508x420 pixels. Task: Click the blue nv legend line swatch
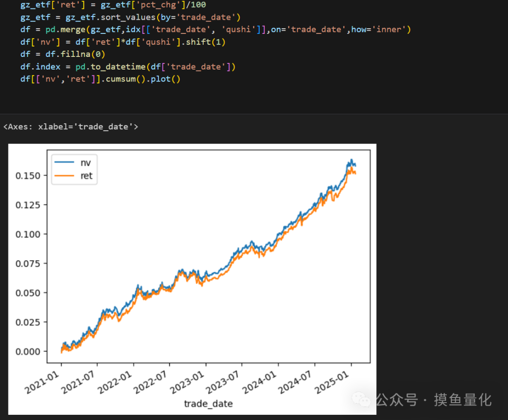coord(64,162)
